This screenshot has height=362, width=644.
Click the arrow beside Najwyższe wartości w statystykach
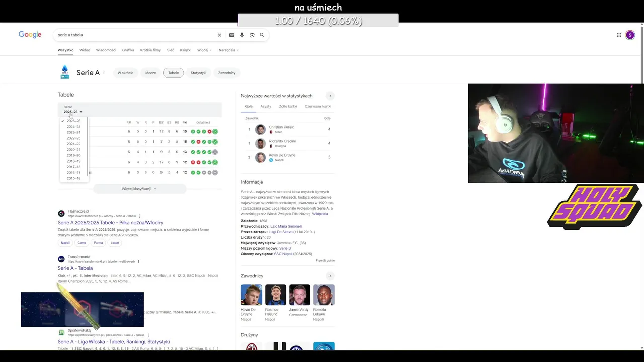330,96
